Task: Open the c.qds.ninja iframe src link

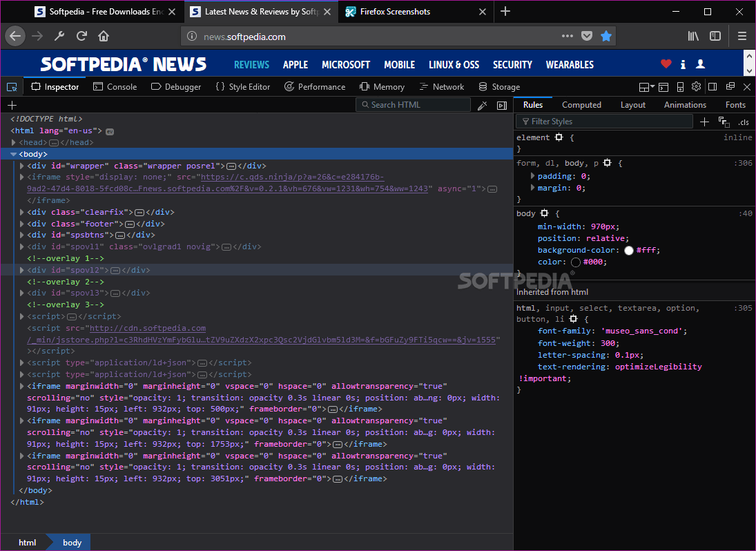Action: [228, 183]
